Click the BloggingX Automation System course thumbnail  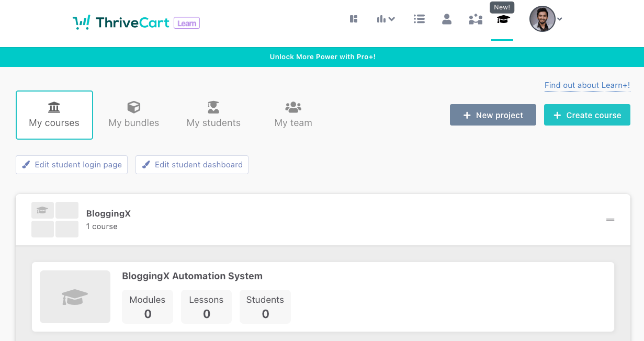75,297
